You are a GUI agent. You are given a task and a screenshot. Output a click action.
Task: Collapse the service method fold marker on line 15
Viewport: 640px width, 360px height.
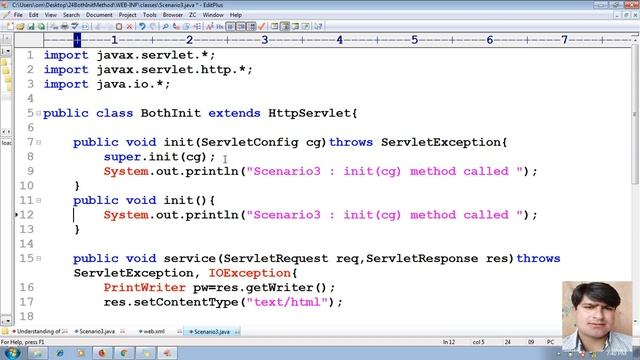coord(38,258)
